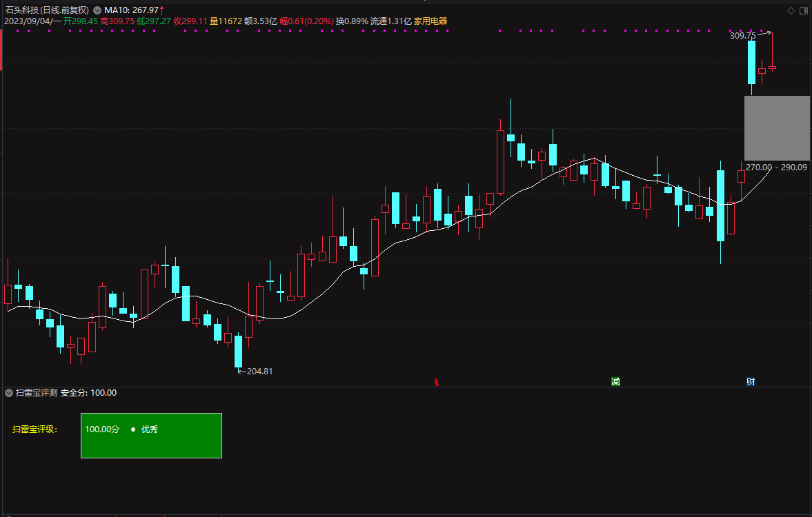Click the 安全分: 100.00 value
This screenshot has height=517, width=812.
[88, 393]
